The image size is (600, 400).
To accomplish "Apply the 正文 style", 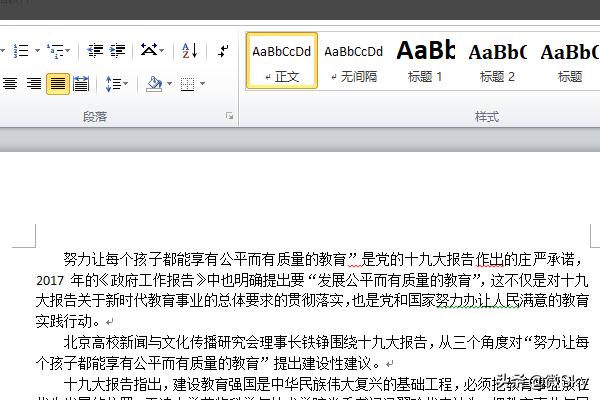I will coord(281,60).
